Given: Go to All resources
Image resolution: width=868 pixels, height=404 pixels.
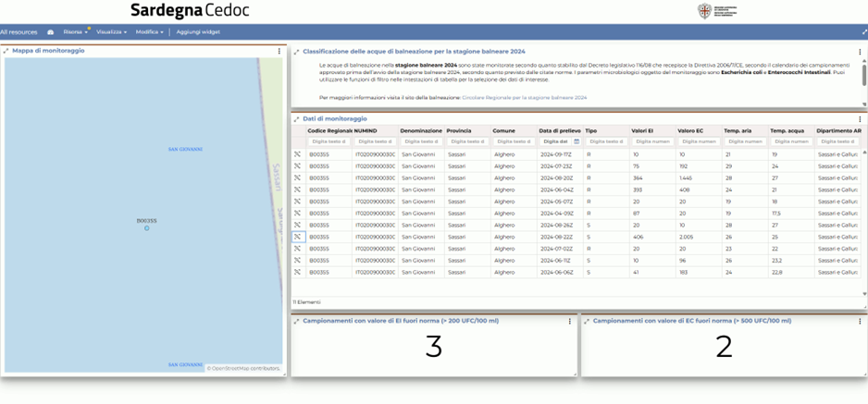Looking at the screenshot, I should (x=19, y=32).
